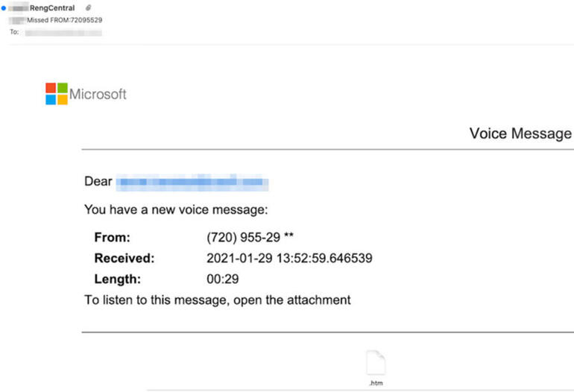Open the .htm attachment file icon
Image resolution: width=574 pixels, height=392 pixels.
coord(376,362)
